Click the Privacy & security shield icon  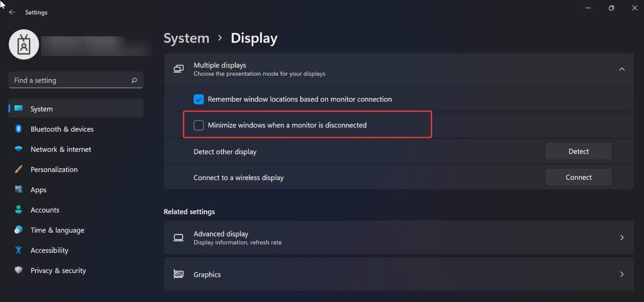tap(18, 270)
